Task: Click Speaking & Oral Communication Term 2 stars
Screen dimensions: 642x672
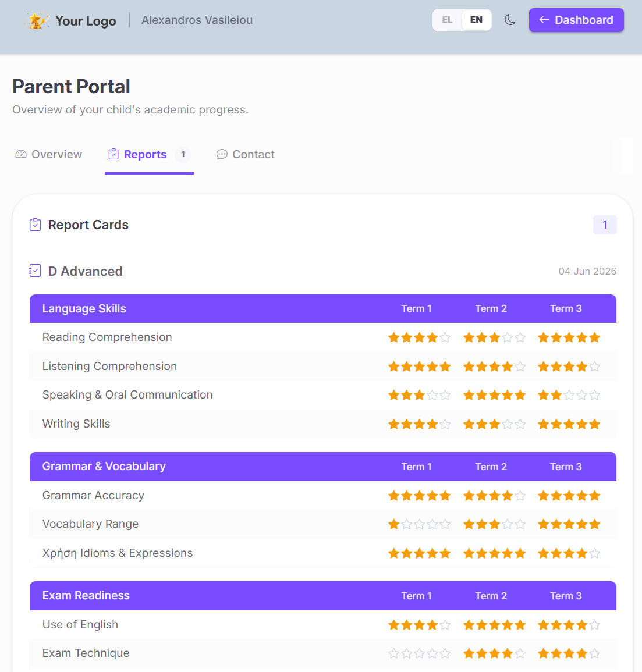Action: pos(495,395)
